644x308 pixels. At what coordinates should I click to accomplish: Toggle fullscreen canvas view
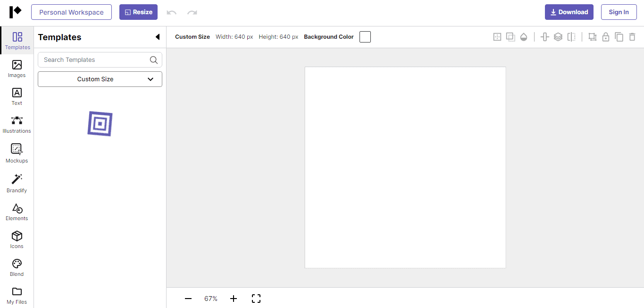coord(256,298)
